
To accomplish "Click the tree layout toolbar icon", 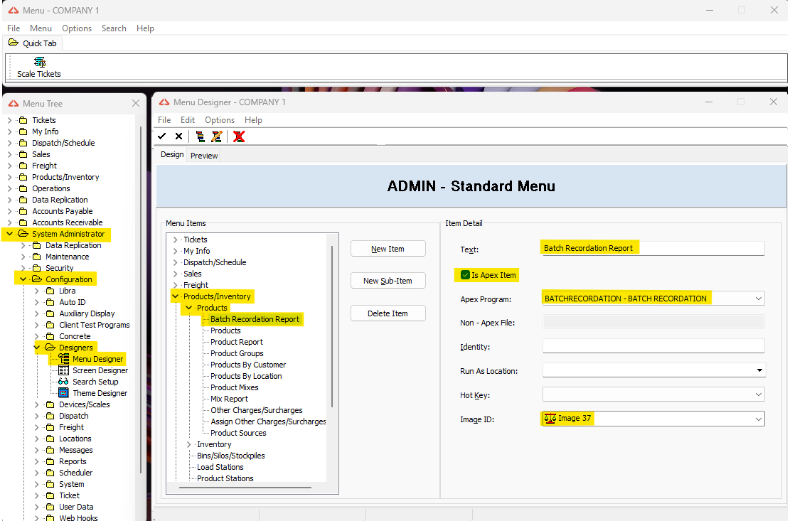I will coord(200,136).
